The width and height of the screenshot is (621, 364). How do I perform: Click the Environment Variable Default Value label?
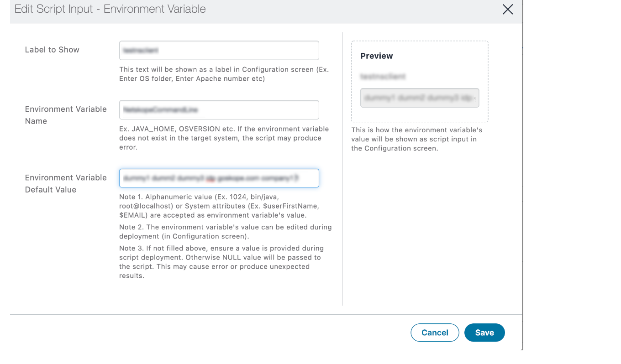pyautogui.click(x=65, y=183)
